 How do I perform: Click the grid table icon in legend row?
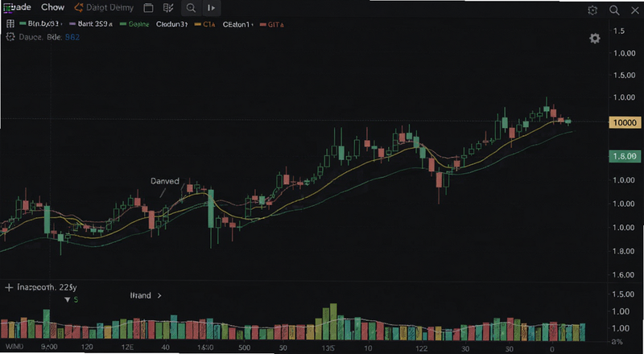[10, 24]
